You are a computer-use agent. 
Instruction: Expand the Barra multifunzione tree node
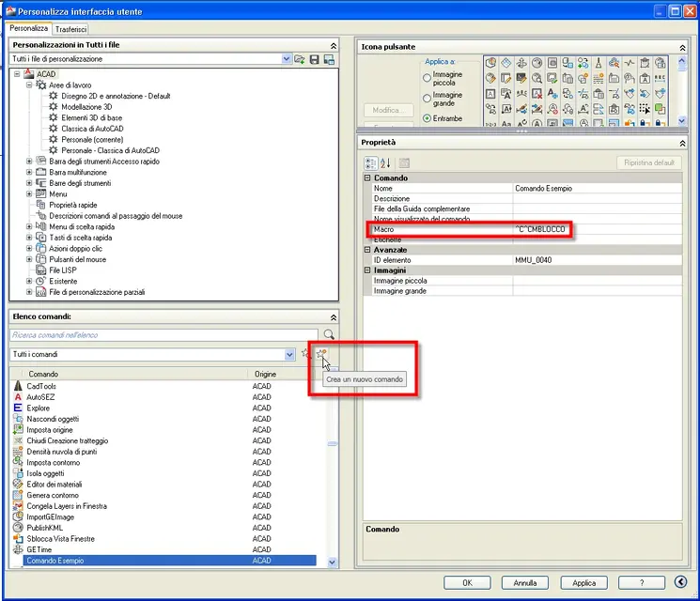(29, 172)
